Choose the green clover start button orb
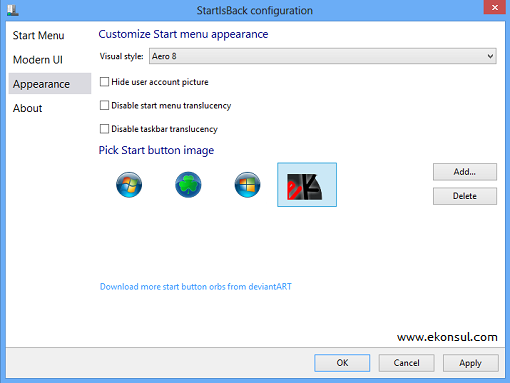510x383 pixels. coord(188,185)
